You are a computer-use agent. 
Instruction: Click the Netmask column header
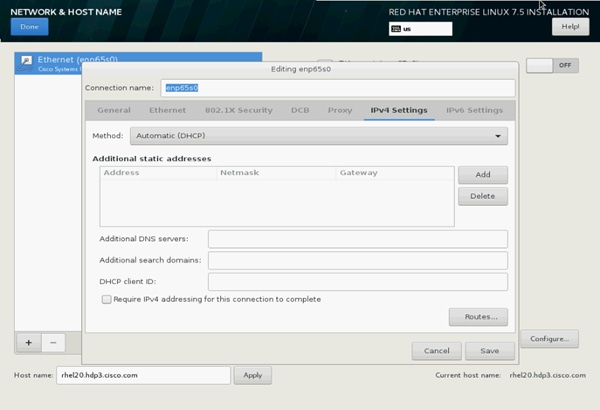(x=276, y=173)
